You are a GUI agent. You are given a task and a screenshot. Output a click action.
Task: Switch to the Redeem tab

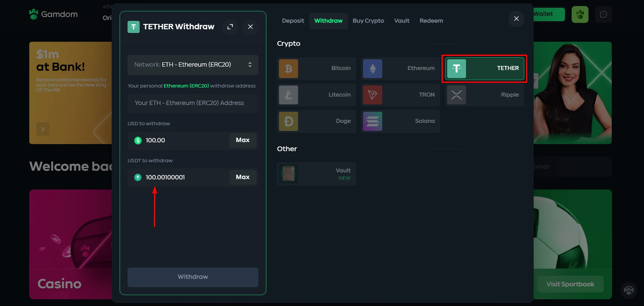(x=431, y=21)
